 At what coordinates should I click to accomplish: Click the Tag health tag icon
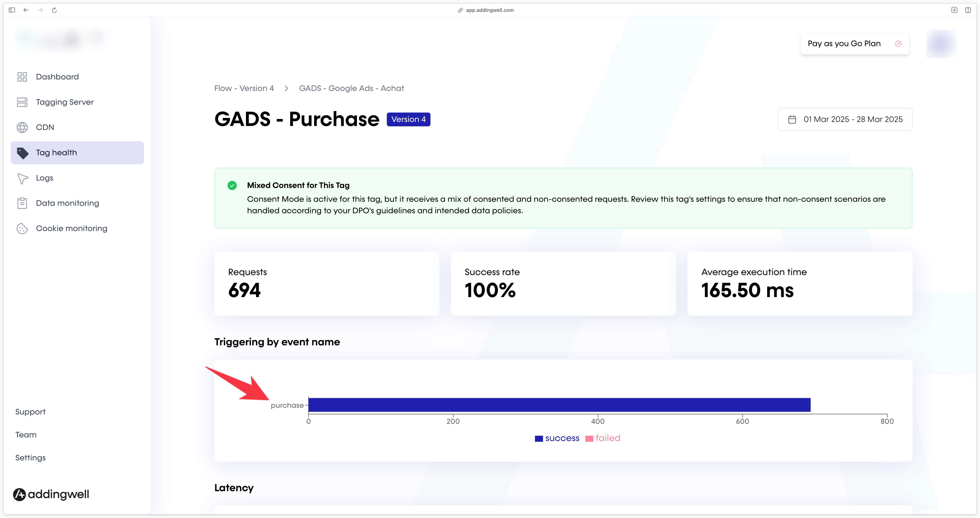(x=22, y=153)
